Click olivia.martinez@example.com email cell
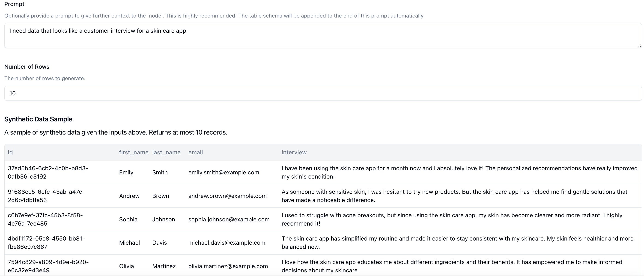 [228, 266]
